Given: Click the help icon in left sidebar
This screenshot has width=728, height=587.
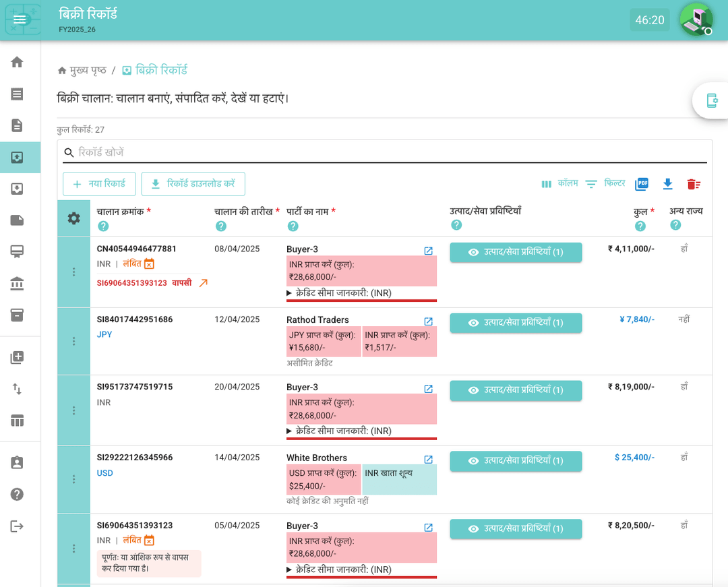Looking at the screenshot, I should pyautogui.click(x=18, y=494).
